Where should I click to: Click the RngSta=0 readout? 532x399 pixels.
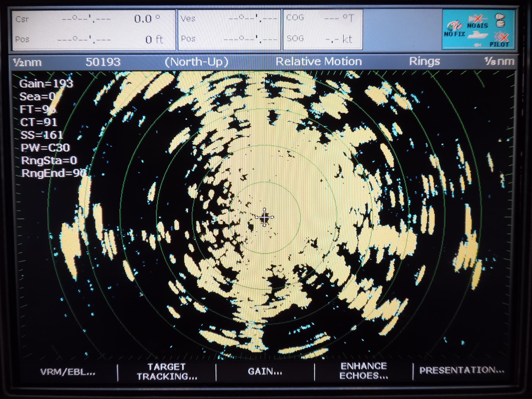tap(49, 160)
